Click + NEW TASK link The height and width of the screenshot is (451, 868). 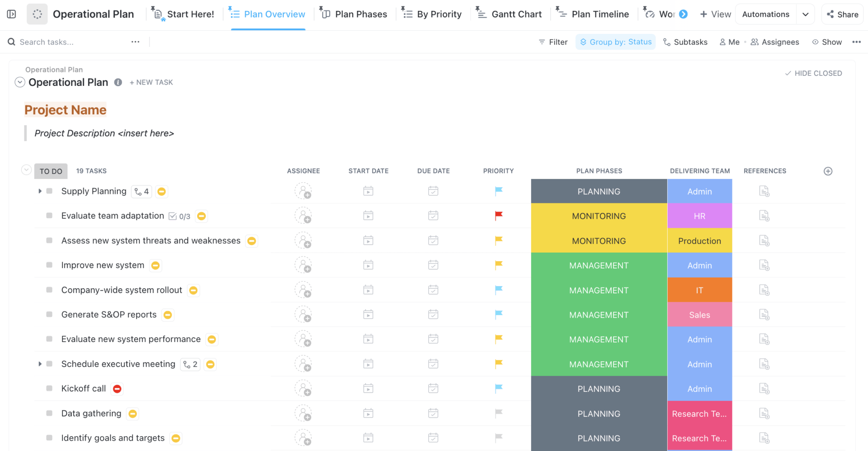[151, 82]
